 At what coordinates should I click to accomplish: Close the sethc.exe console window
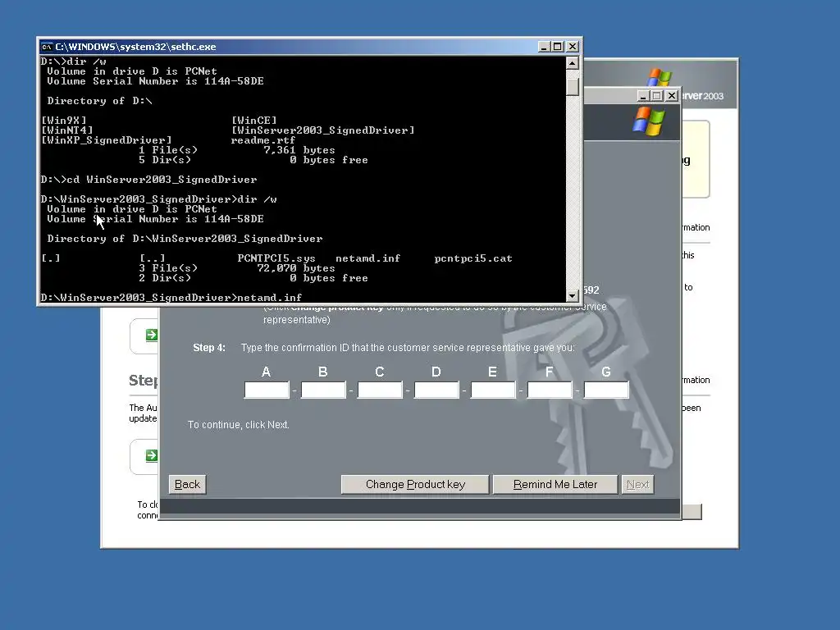click(x=573, y=47)
